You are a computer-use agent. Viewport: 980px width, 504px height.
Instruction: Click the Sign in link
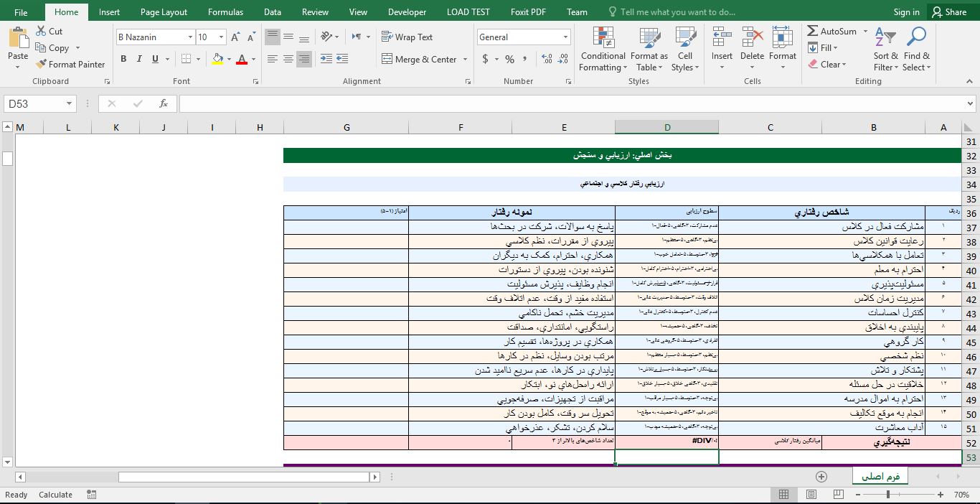[x=906, y=11]
